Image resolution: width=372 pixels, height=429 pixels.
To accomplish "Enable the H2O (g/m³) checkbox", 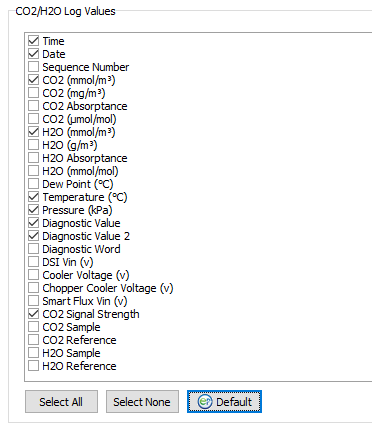I will 33,145.
